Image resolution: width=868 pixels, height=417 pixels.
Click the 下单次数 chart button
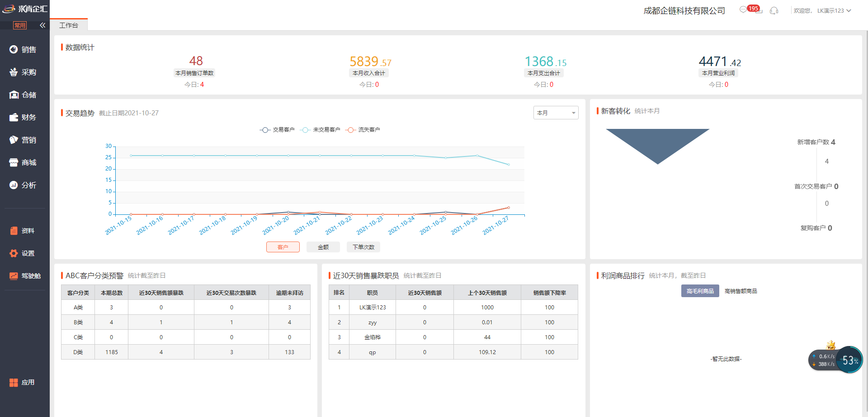tap(363, 247)
